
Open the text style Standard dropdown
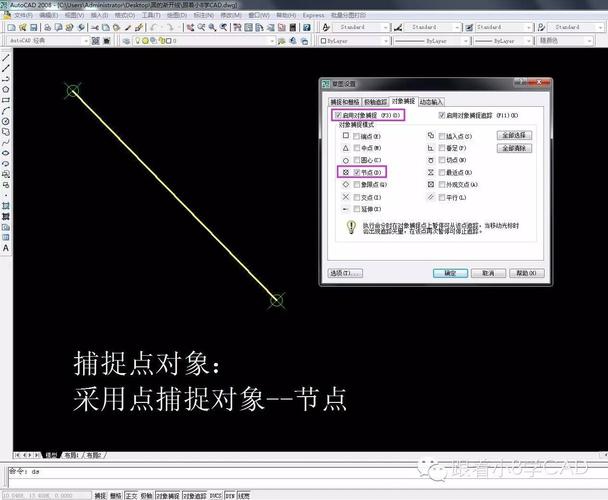[361, 28]
